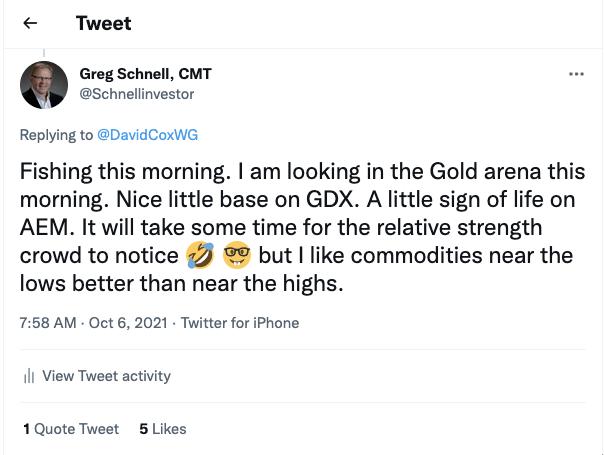Open the more options ellipsis menu
Screen dimensions: 604x455
point(576,74)
